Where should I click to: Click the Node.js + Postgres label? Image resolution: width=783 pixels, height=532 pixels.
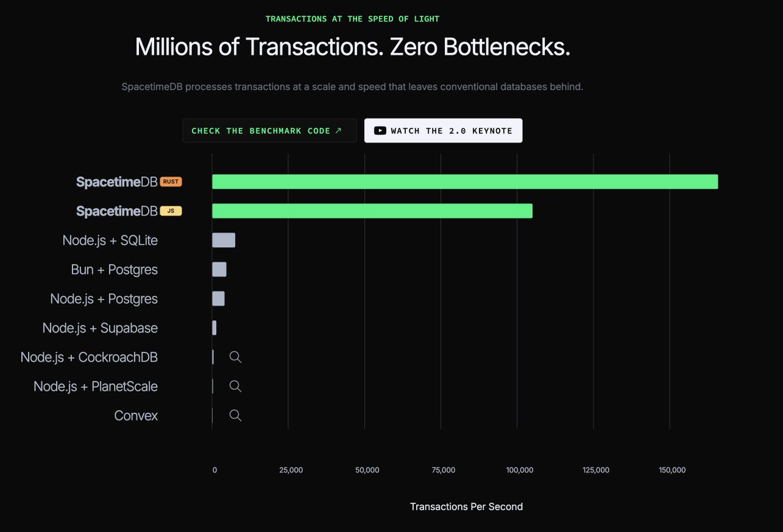[104, 299]
